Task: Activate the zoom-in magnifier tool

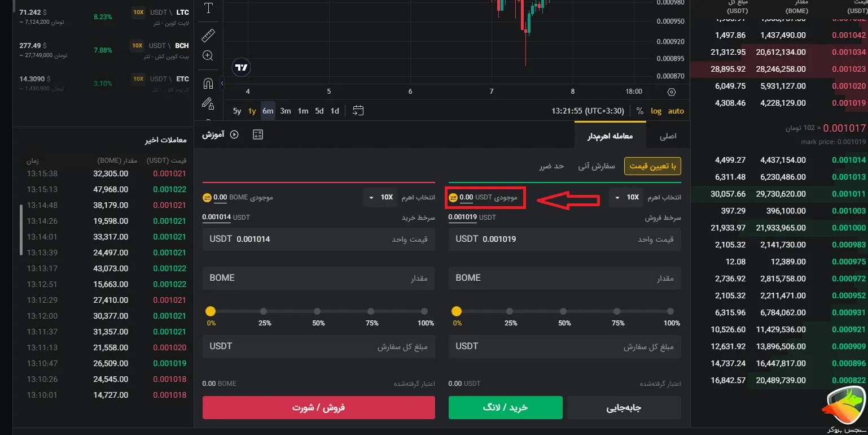Action: coord(208,55)
